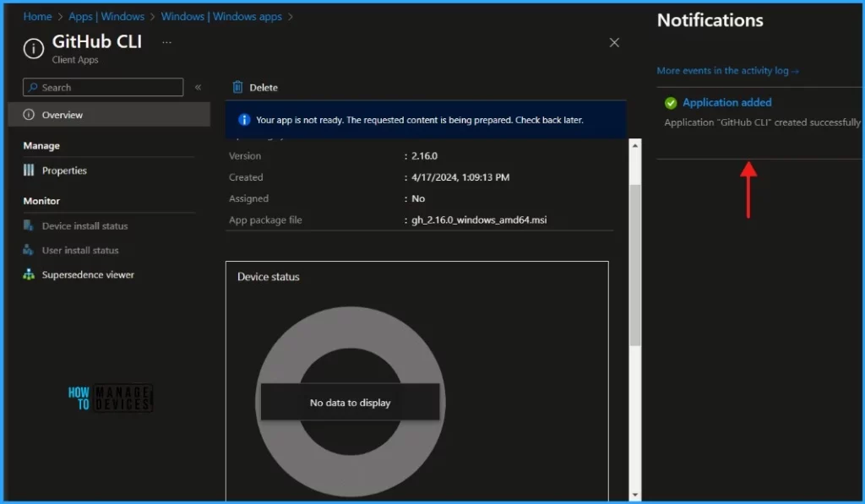865x504 pixels.
Task: Click the Delete trash can icon
Action: point(237,87)
